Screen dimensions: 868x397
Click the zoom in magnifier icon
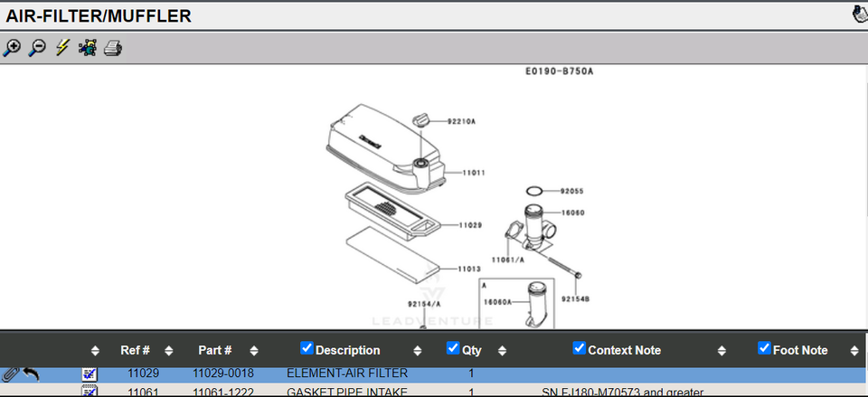tap(11, 48)
